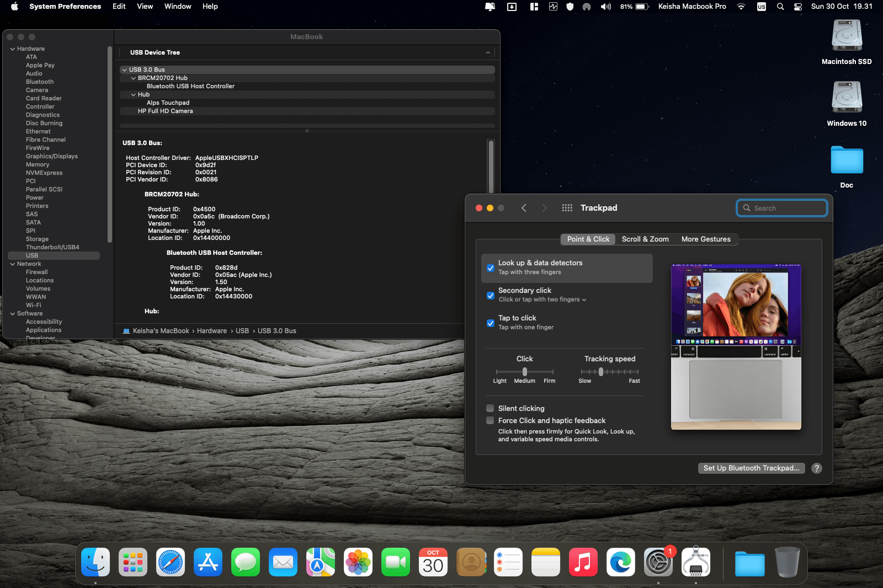Switch to the Scroll & Zoom tab
Screen dimensions: 883x588
(x=645, y=239)
